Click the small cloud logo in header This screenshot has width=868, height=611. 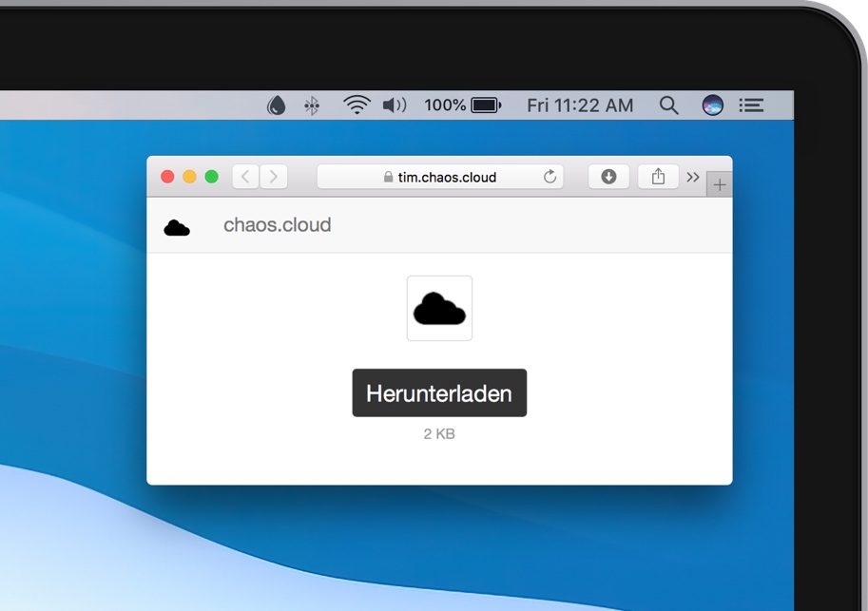pos(177,227)
